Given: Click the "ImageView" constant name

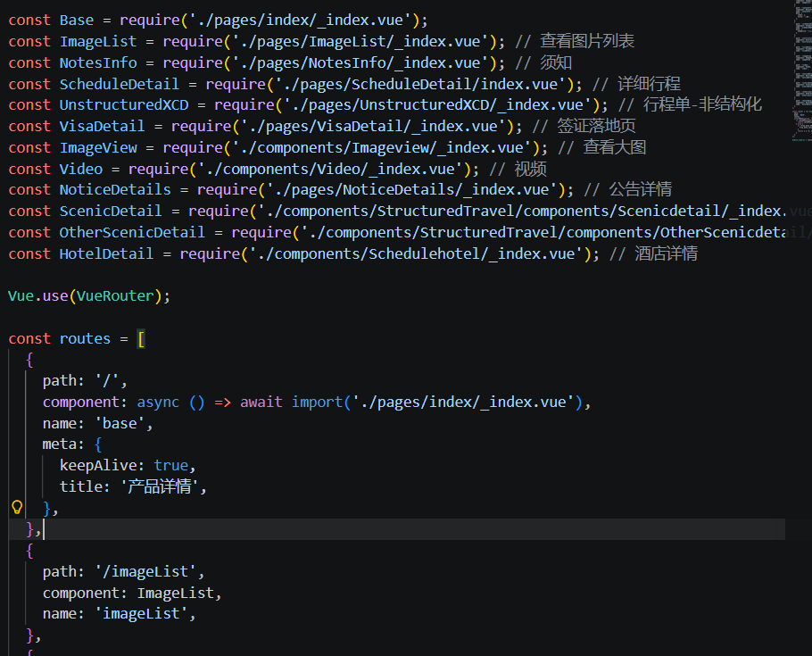Looking at the screenshot, I should point(98,147).
